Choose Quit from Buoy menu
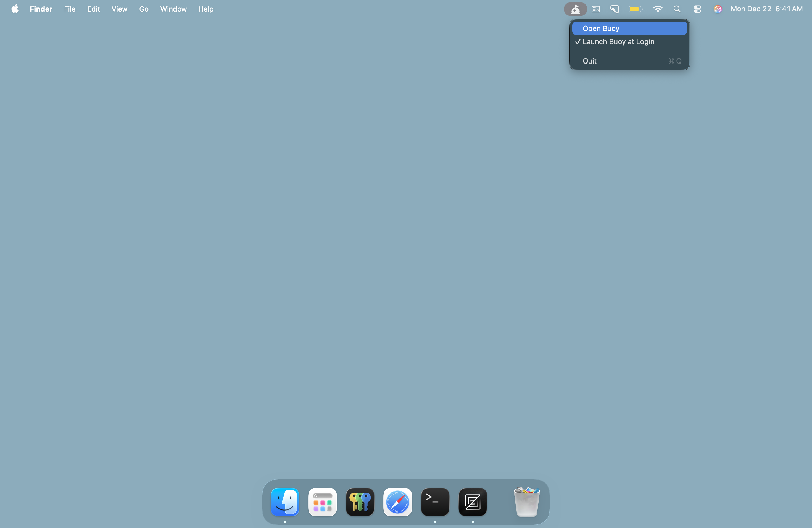The image size is (812, 528). point(590,61)
